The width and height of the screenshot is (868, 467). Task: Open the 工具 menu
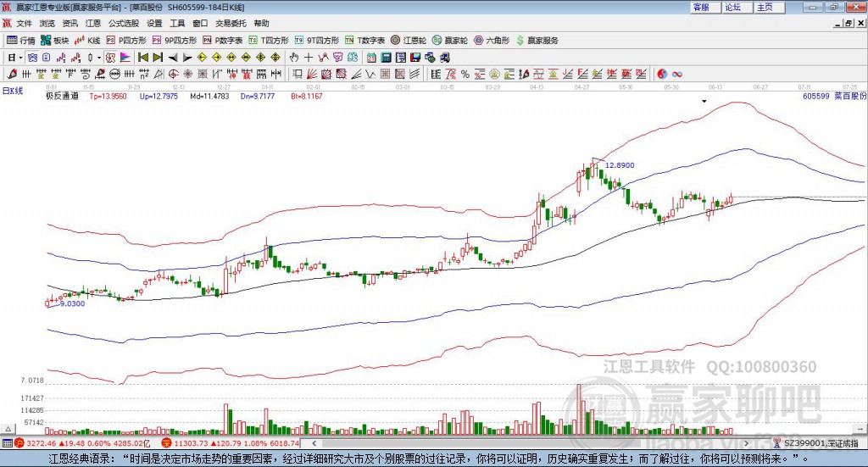(177, 23)
